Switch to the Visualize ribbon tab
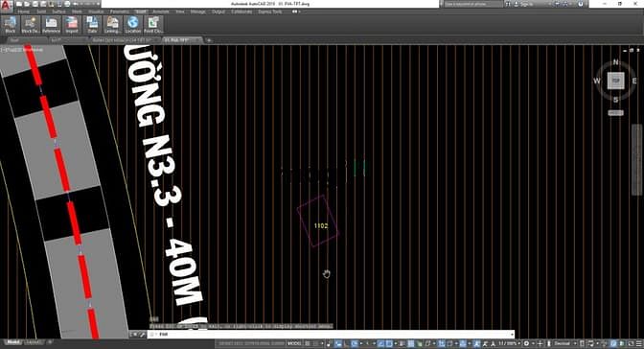The height and width of the screenshot is (349, 644). (x=96, y=12)
